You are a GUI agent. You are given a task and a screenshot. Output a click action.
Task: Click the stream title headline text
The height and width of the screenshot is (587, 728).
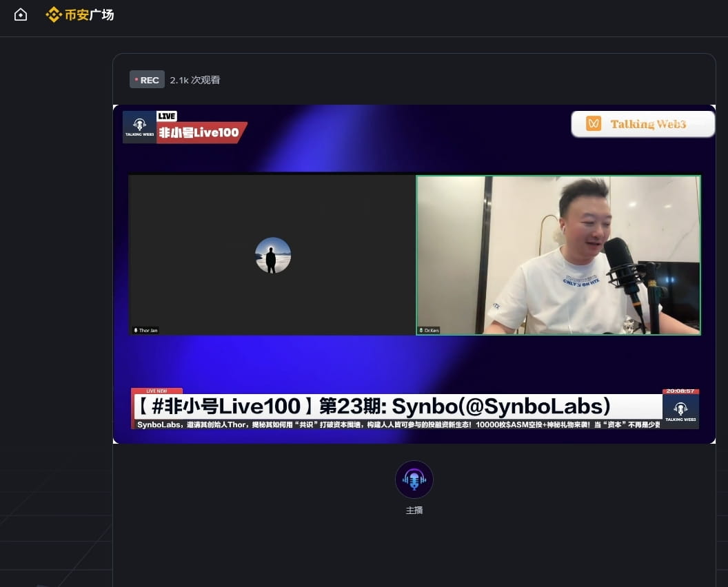point(374,406)
